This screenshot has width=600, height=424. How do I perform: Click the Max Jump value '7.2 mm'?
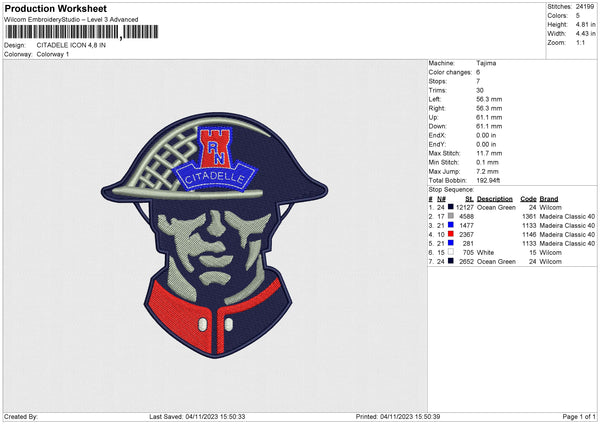pos(488,171)
